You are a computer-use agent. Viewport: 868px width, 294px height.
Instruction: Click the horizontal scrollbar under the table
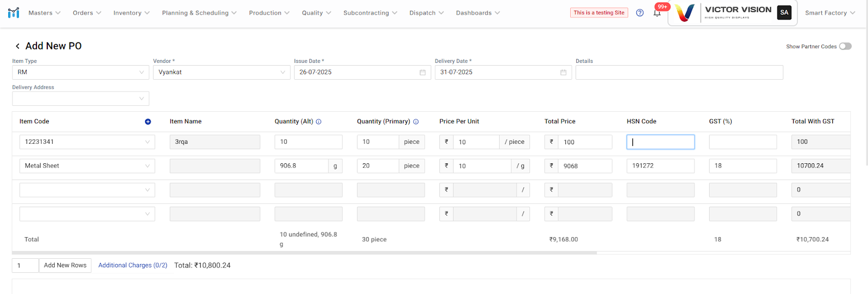[304, 253]
